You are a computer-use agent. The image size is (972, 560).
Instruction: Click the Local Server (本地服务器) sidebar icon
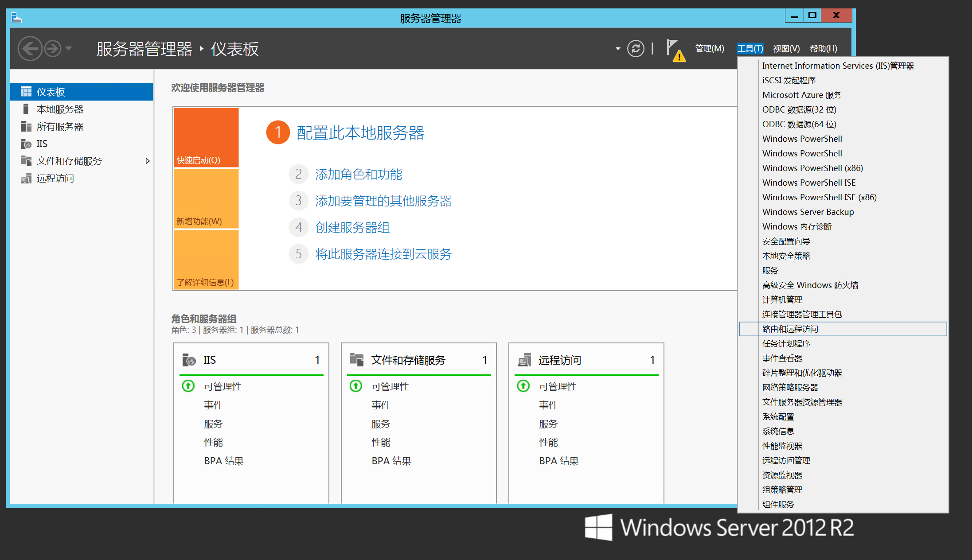pyautogui.click(x=26, y=109)
